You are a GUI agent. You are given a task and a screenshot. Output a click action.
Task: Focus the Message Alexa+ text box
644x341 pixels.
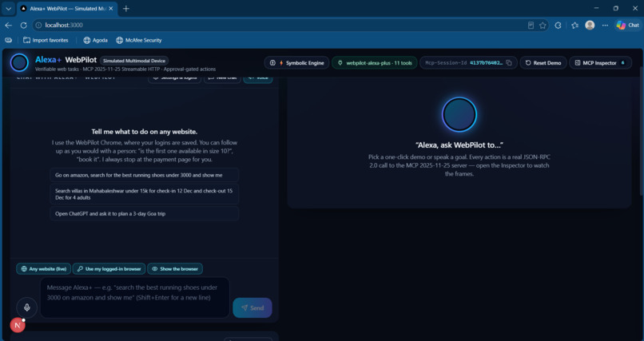pos(135,298)
